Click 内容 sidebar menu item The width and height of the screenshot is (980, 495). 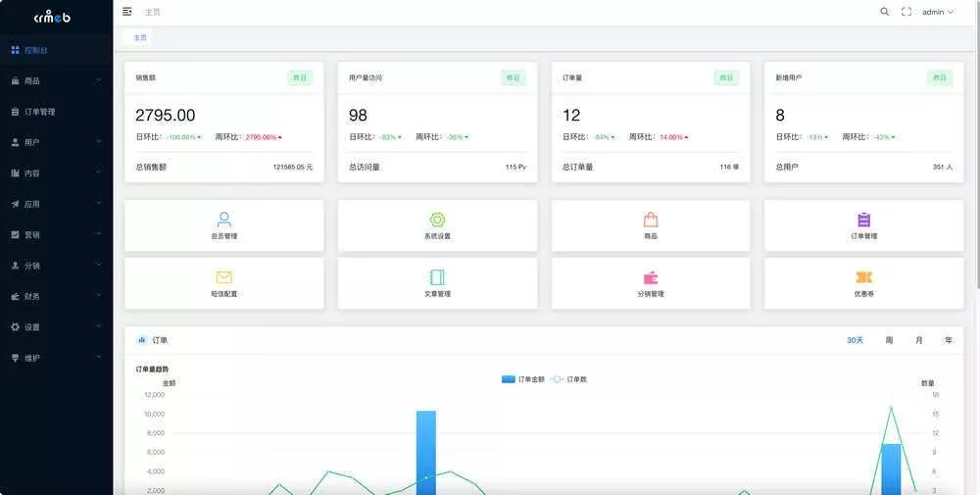56,173
